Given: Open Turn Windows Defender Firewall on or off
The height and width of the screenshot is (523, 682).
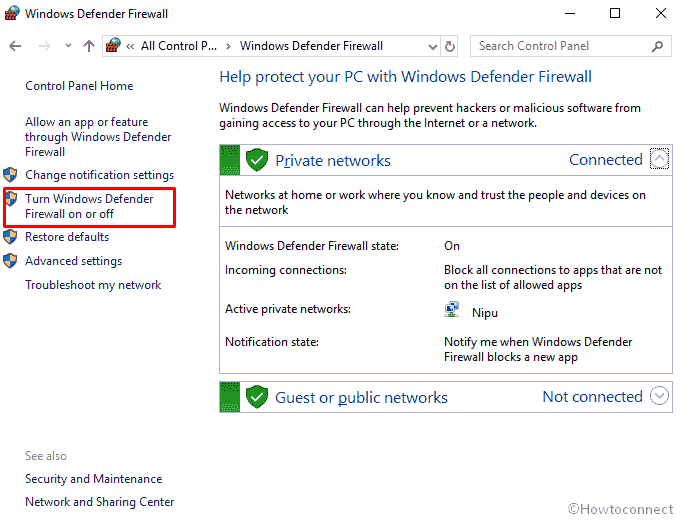Looking at the screenshot, I should click(89, 206).
